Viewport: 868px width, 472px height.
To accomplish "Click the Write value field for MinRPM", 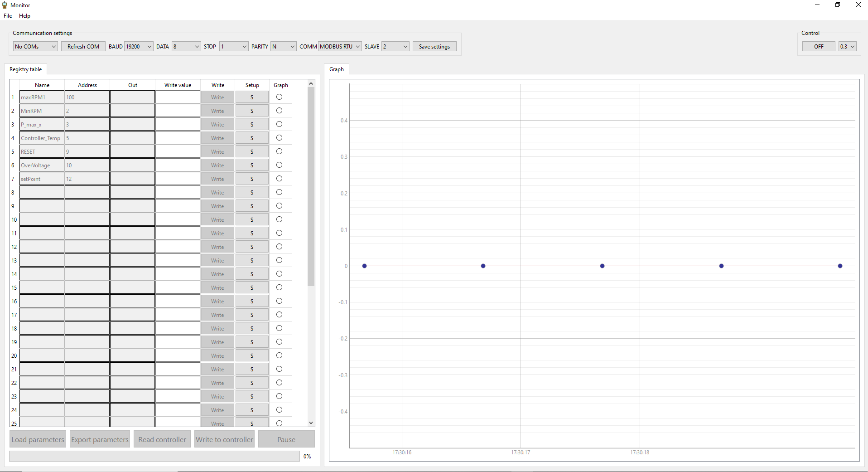I will tap(178, 111).
